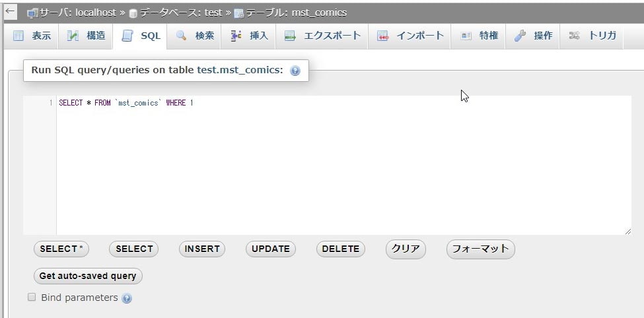Click the SELECT button without the asterisk
Screen dimensions: 644x318
click(x=134, y=249)
